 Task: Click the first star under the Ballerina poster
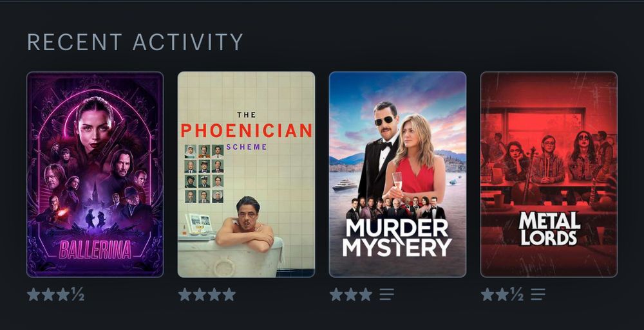(x=34, y=294)
